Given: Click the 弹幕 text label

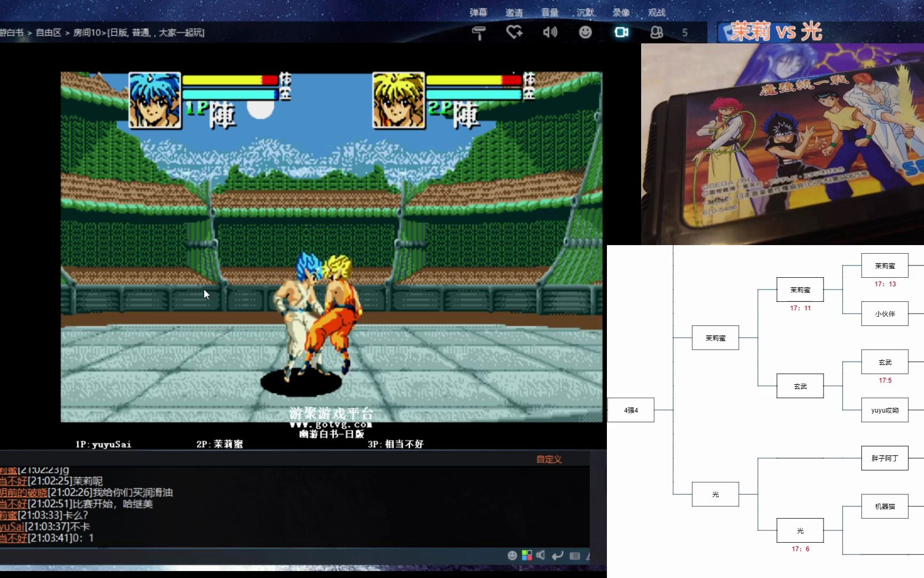Looking at the screenshot, I should tap(479, 12).
